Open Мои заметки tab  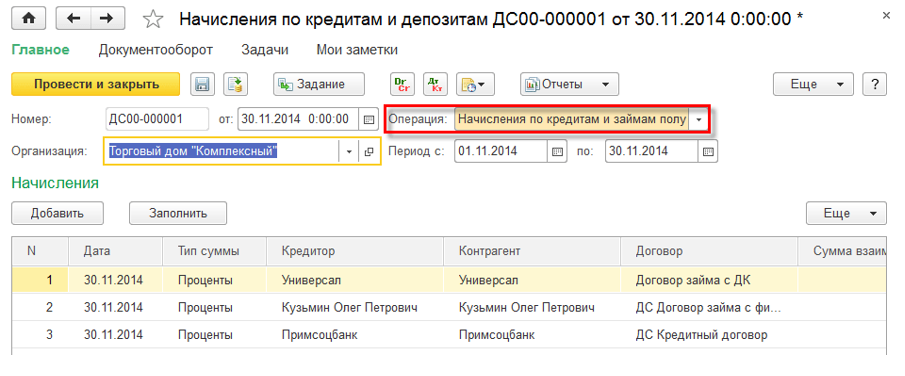[357, 50]
